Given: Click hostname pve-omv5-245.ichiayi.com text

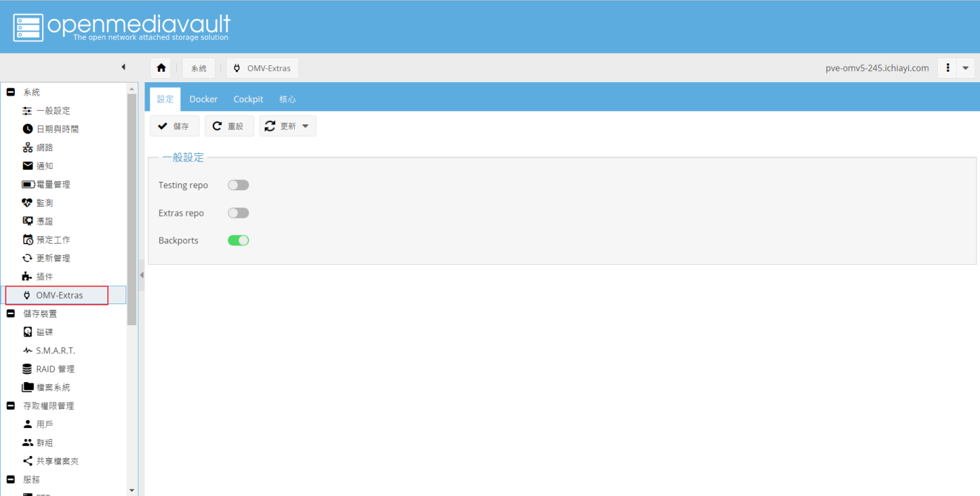Looking at the screenshot, I should 877,68.
